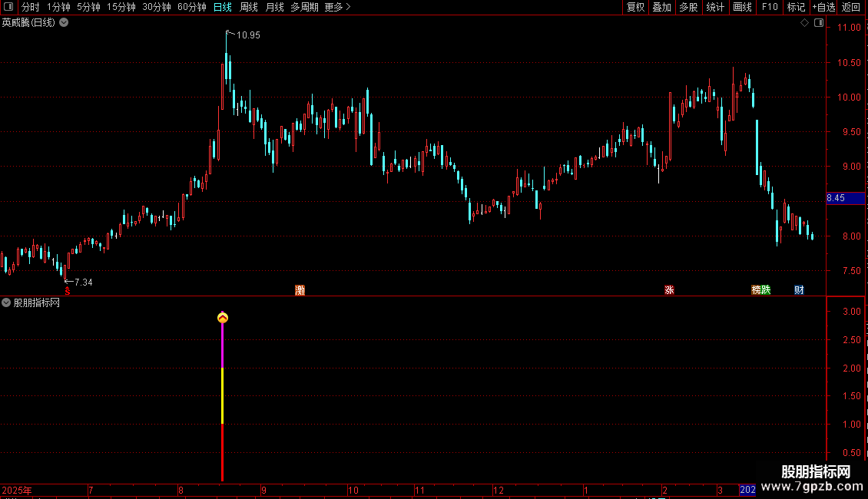Click the yellow up-arrow signal icon

click(x=223, y=318)
